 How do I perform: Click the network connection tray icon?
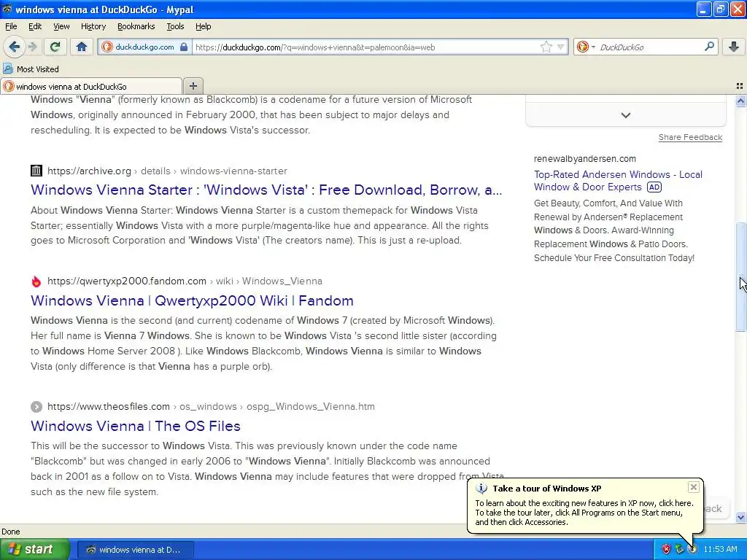click(679, 549)
